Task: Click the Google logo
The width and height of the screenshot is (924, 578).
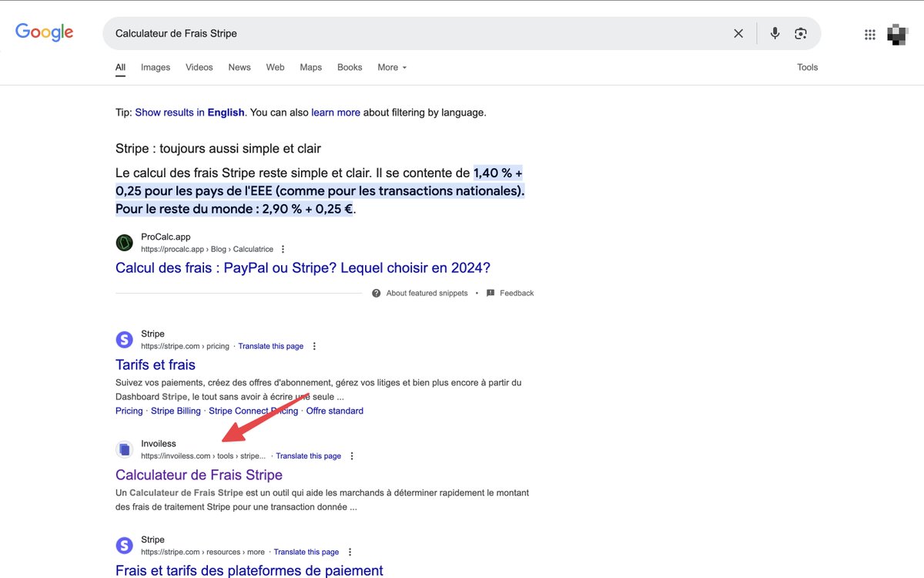Action: [45, 32]
